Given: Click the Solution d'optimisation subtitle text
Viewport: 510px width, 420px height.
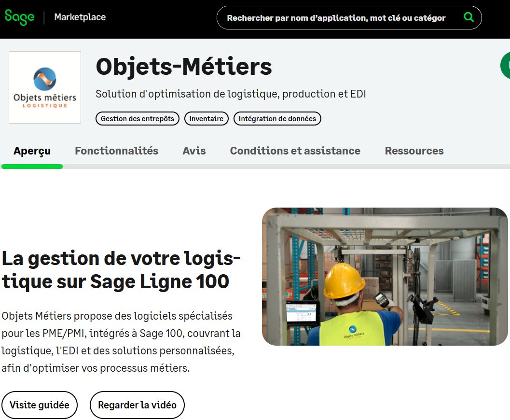Looking at the screenshot, I should pos(231,94).
